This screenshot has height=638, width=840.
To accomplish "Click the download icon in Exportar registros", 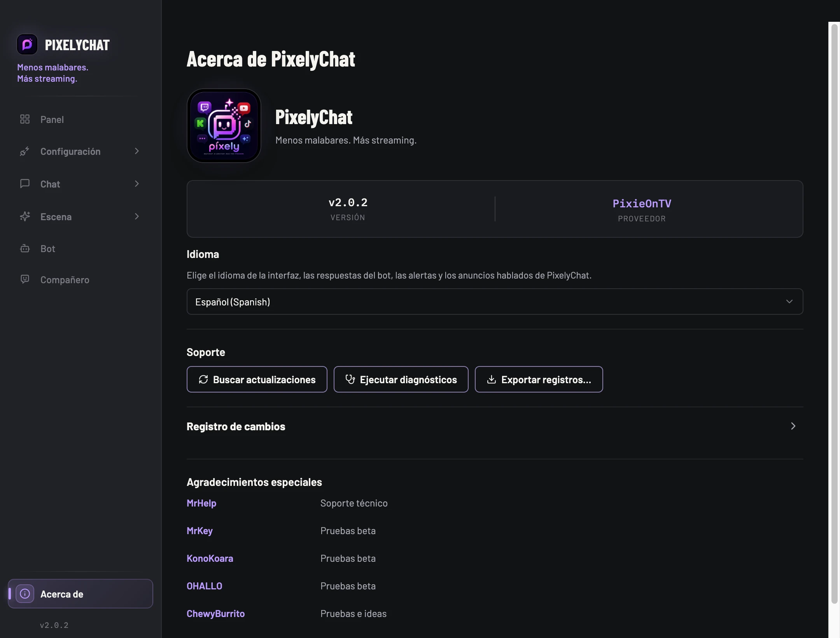I will pos(492,379).
